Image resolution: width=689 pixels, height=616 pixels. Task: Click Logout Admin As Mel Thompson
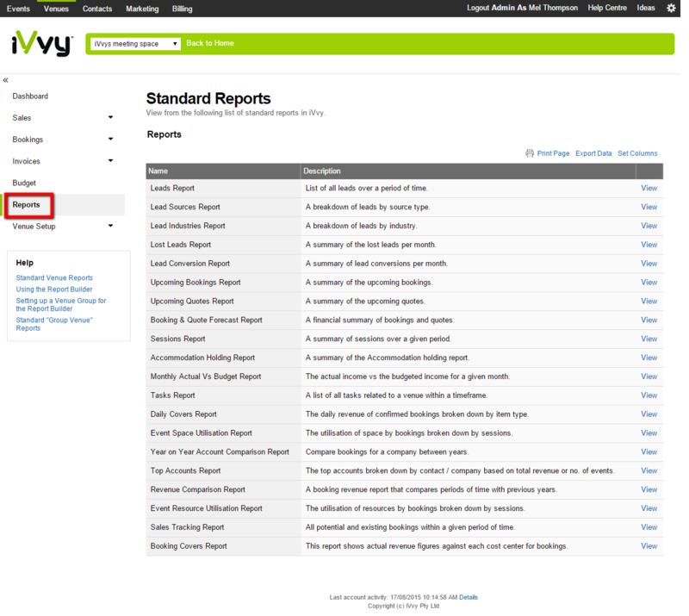tap(522, 8)
